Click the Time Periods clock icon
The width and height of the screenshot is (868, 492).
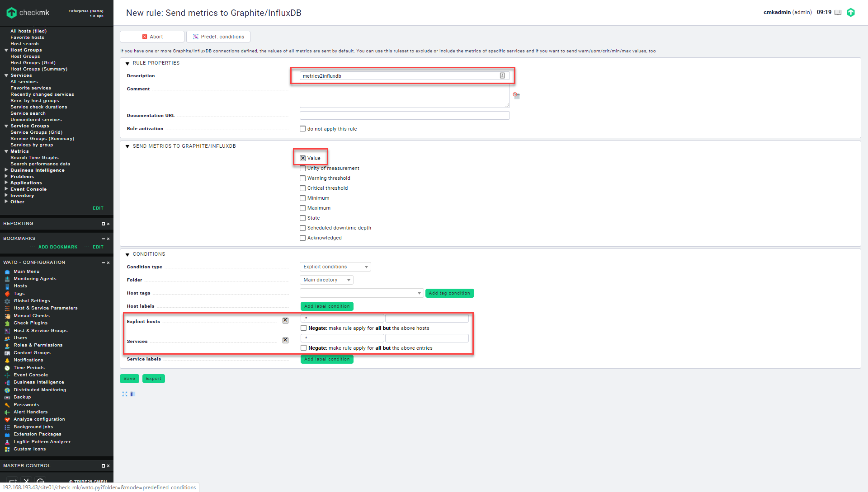pyautogui.click(x=7, y=368)
